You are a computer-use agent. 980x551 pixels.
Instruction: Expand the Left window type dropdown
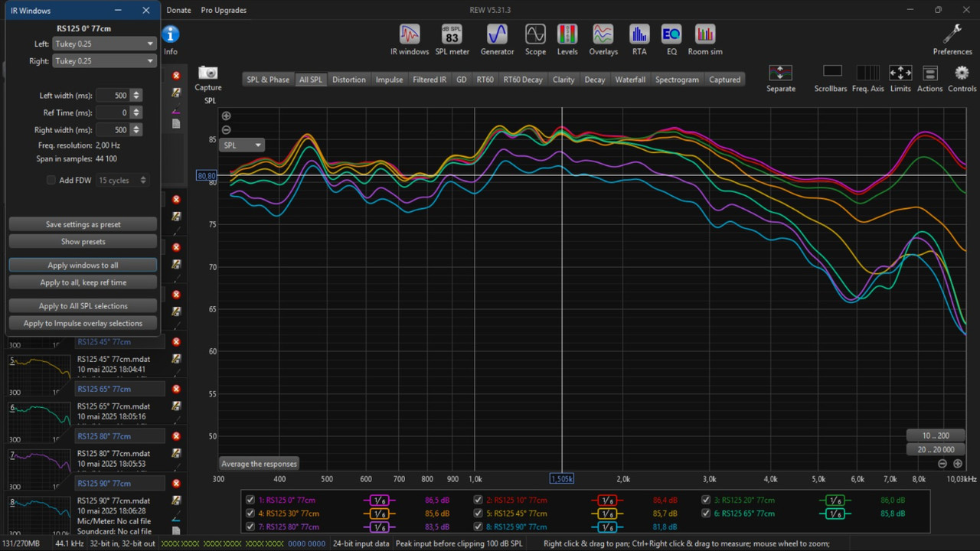[104, 44]
